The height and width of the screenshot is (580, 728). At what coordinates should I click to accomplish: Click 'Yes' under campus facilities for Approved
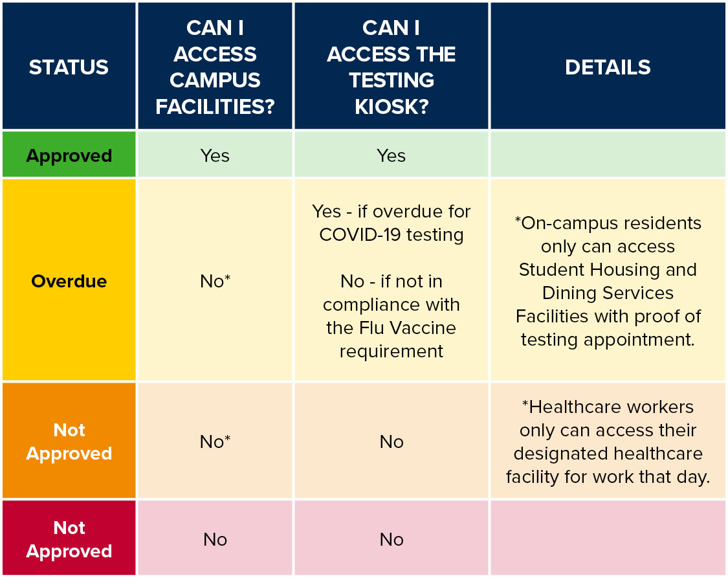(x=215, y=156)
